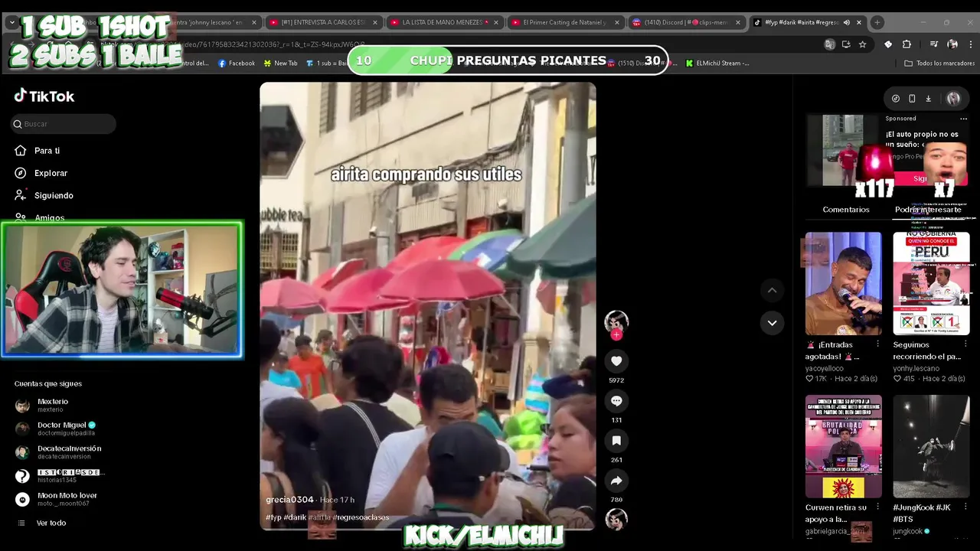Open the New Tab bookmark
The width and height of the screenshot is (980, 551).
280,64
